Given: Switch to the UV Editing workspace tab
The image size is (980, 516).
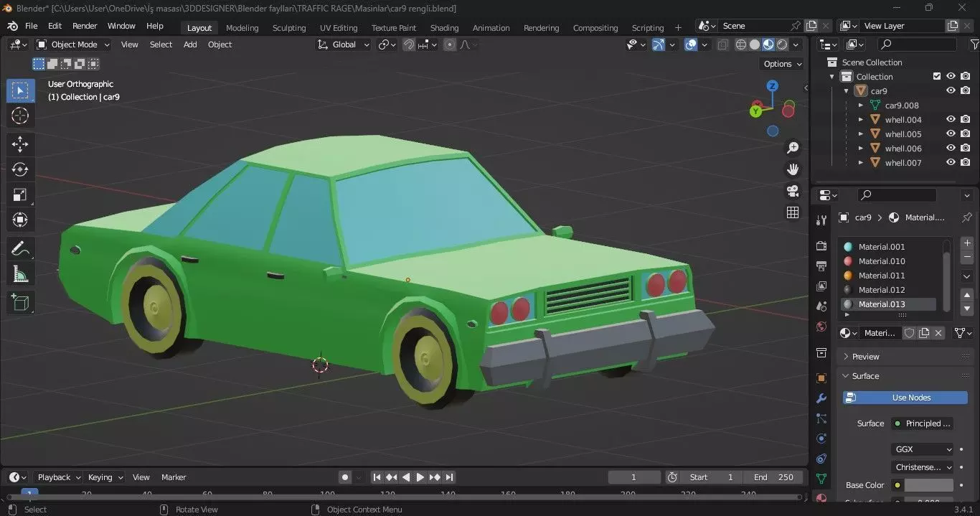Looking at the screenshot, I should pyautogui.click(x=339, y=28).
